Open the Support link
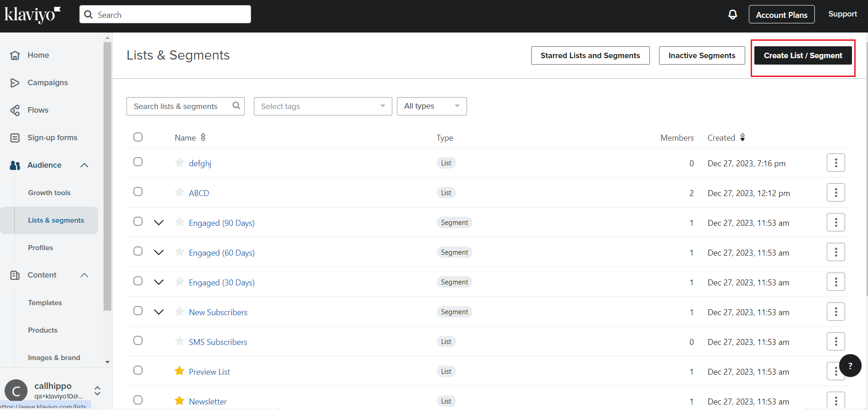 (x=843, y=14)
